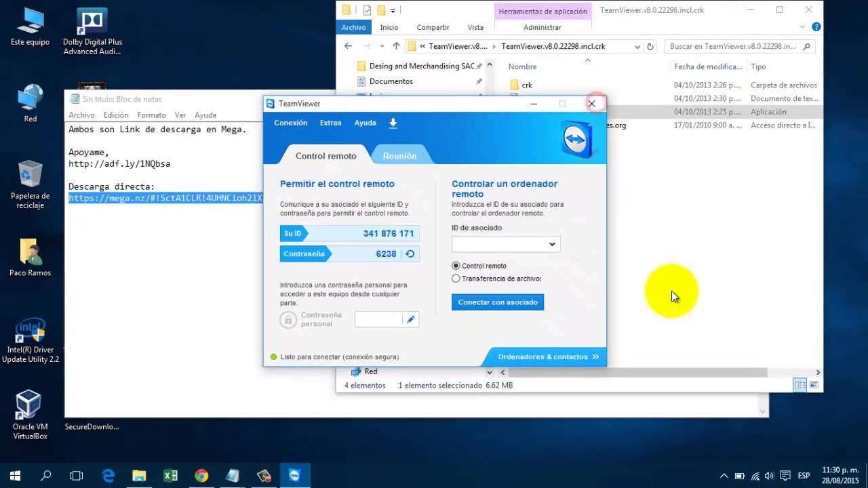Open the quick access toolbar customize arrow
The height and width of the screenshot is (488, 868).
393,10
